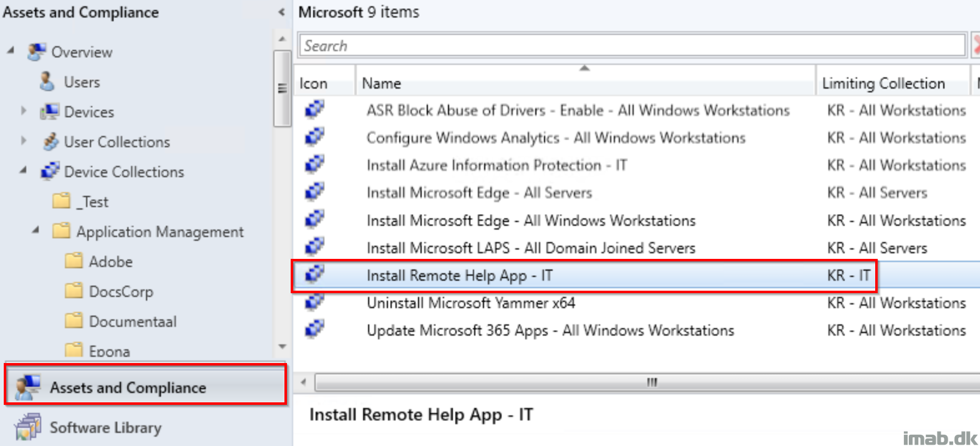Click the Users icon in tree
This screenshot has width=980, height=446.
pyautogui.click(x=48, y=82)
